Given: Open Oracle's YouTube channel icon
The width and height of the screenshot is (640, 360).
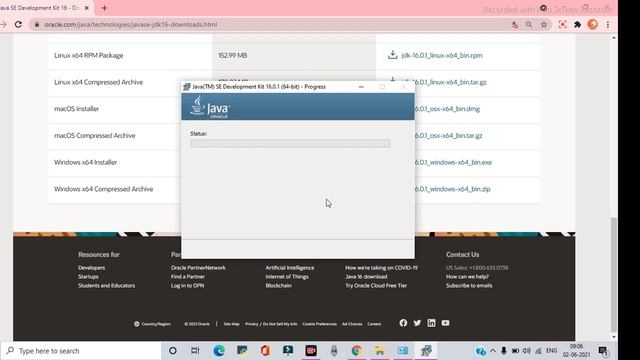Looking at the screenshot, I should pos(445,323).
